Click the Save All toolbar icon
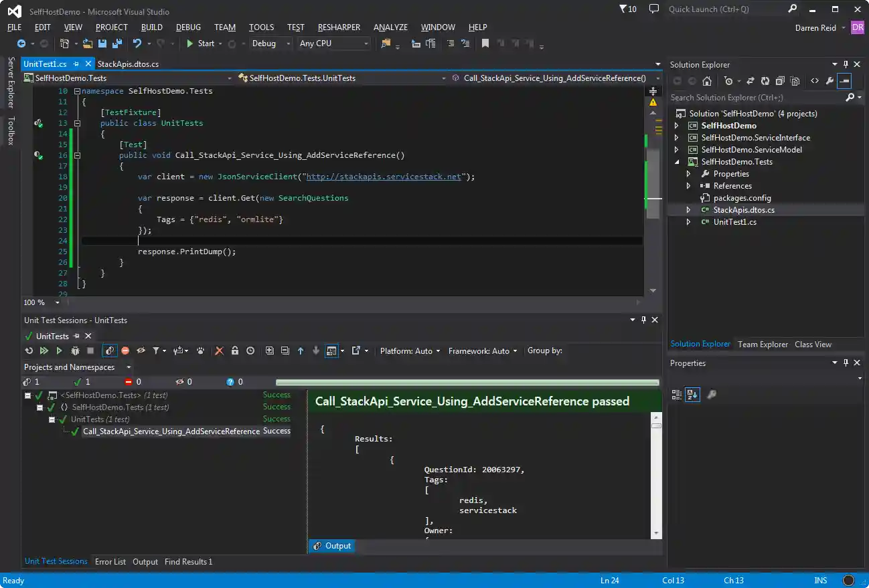869x588 pixels. [x=117, y=43]
